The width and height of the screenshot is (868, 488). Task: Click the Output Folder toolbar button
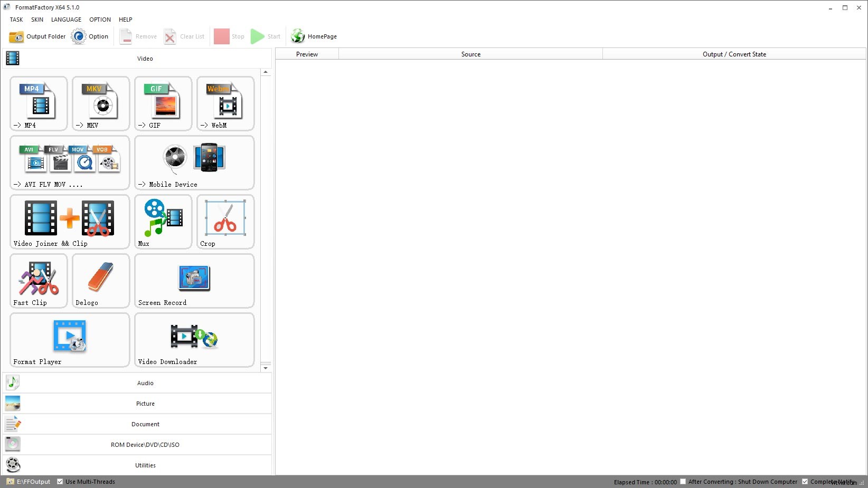(37, 36)
